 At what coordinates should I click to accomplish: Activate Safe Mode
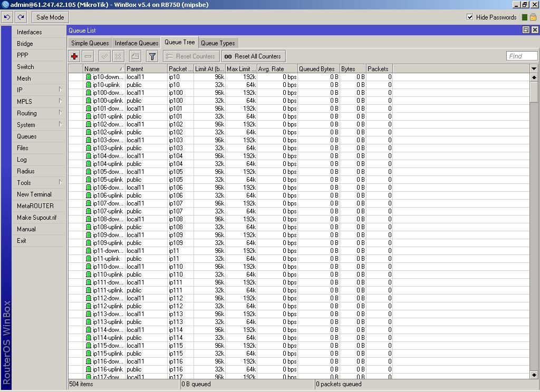[x=50, y=17]
